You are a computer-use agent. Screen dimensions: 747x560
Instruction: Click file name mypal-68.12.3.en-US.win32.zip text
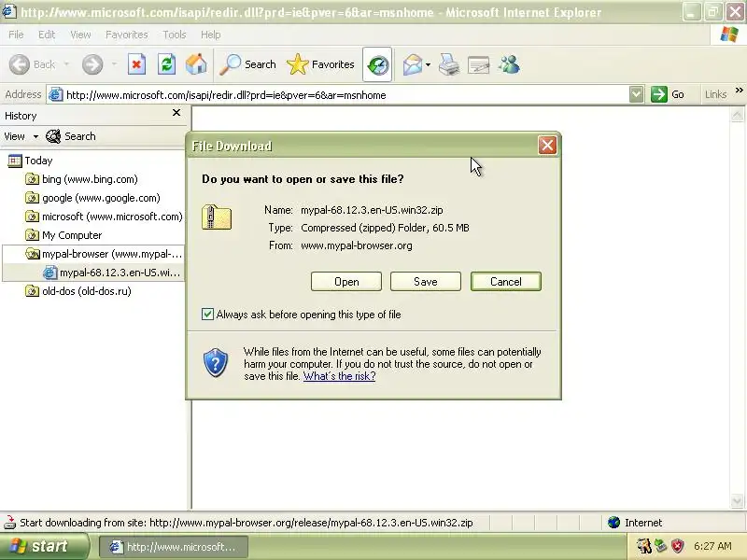pyautogui.click(x=372, y=210)
